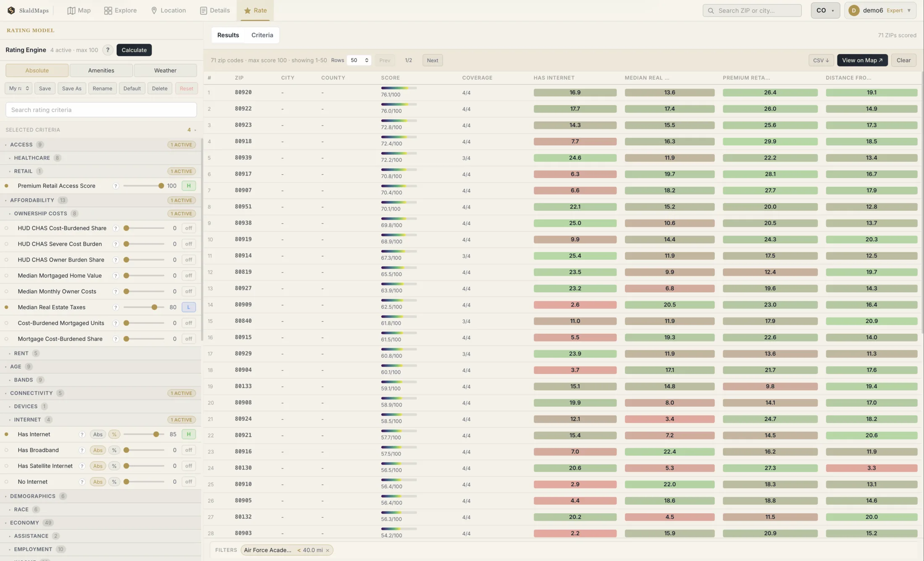
Task: Go to Next results page
Action: [432, 60]
